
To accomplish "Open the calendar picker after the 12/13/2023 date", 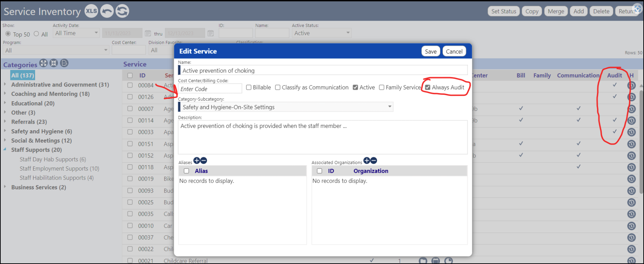I will [x=211, y=33].
